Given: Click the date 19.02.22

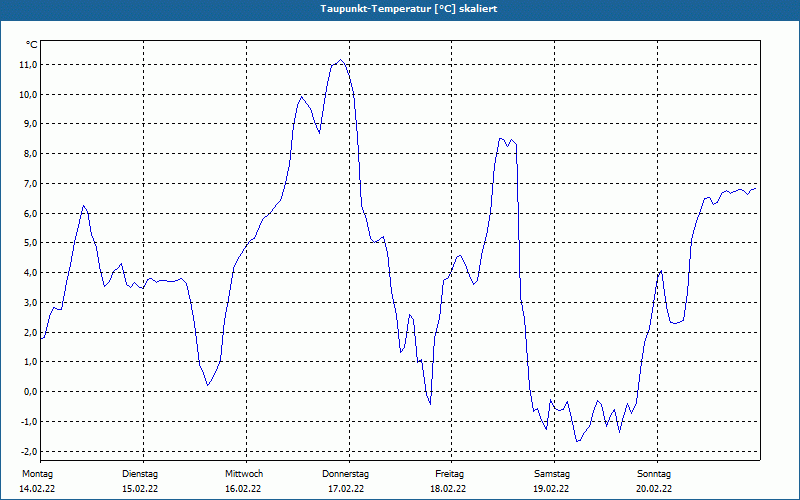Looking at the screenshot, I should click(x=551, y=489).
